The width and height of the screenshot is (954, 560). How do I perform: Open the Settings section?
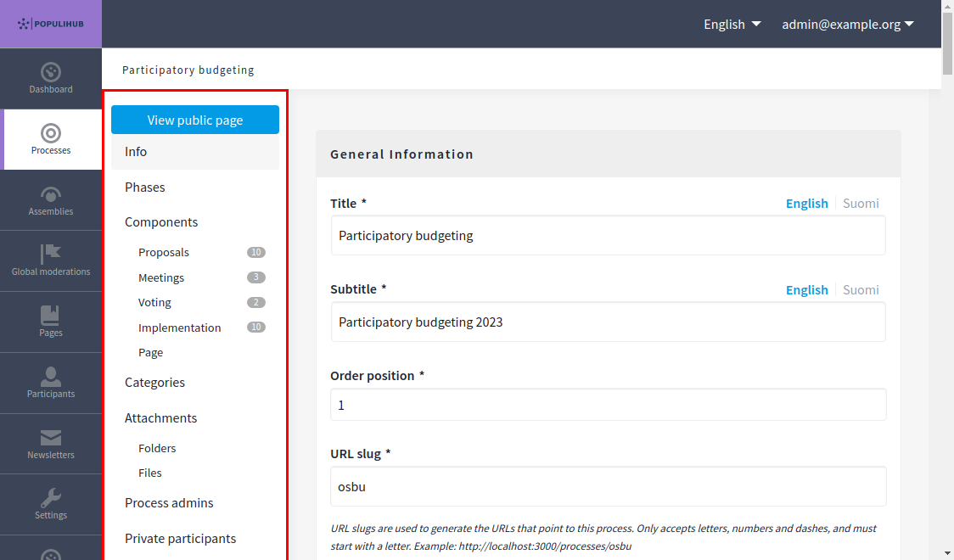point(51,504)
